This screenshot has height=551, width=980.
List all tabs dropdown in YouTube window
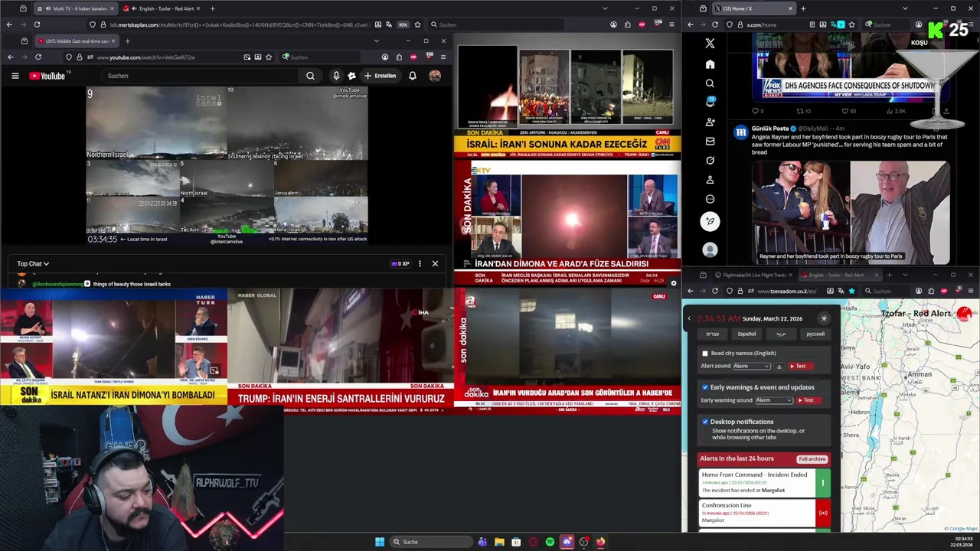[x=376, y=41]
